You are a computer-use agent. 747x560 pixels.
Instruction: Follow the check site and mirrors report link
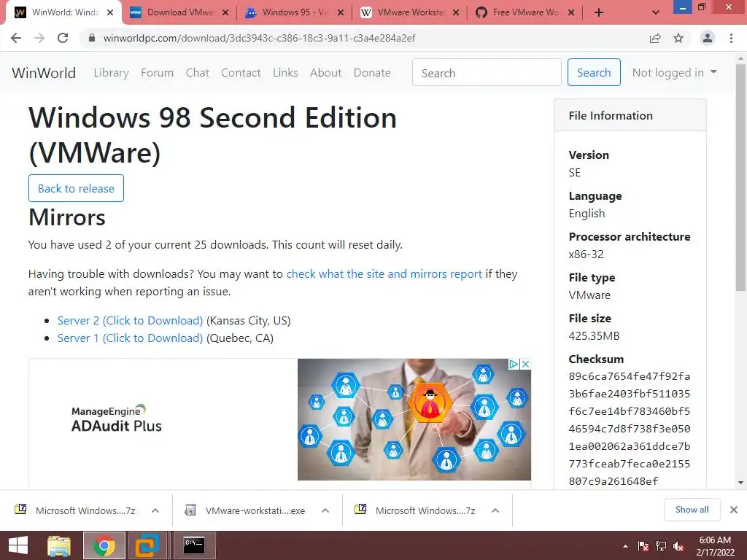click(x=384, y=274)
